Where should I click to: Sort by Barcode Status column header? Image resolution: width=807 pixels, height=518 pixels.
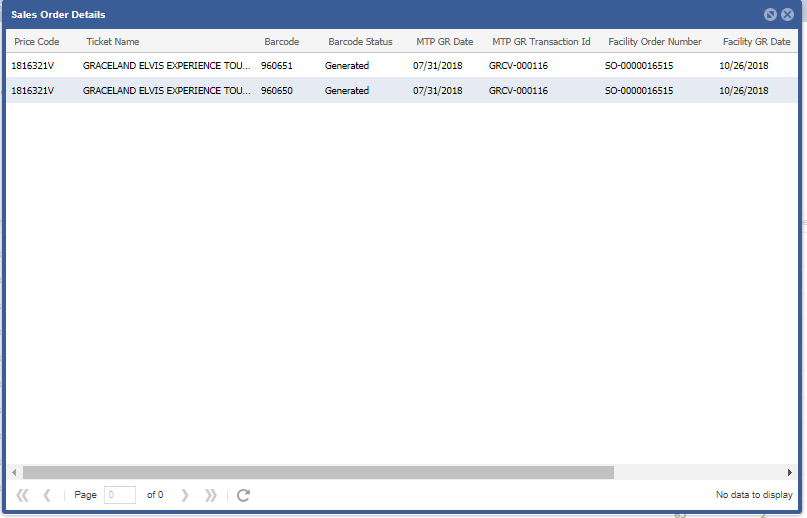pos(360,42)
